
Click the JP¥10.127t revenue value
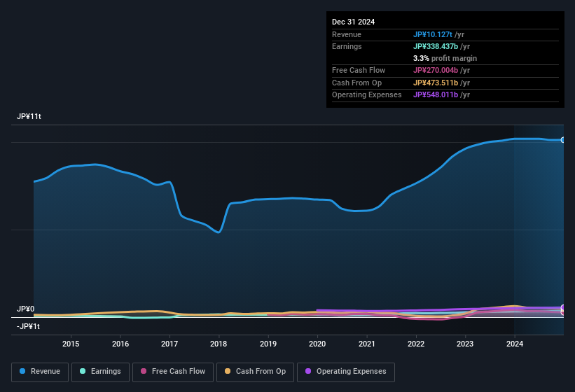click(x=433, y=34)
